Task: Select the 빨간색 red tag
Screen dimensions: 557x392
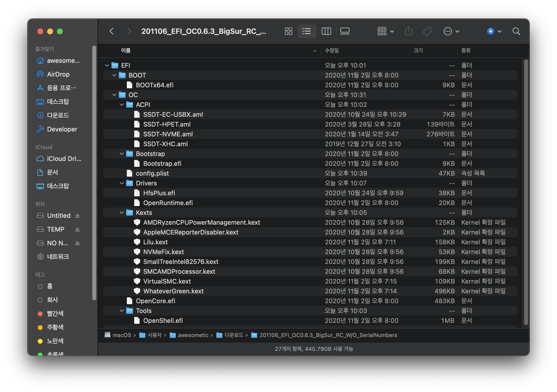Action: point(55,314)
